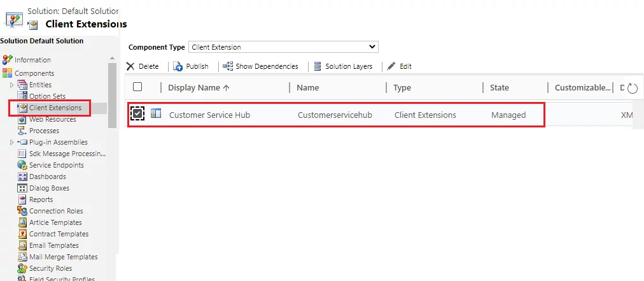Click the Entities icon

[x=22, y=85]
